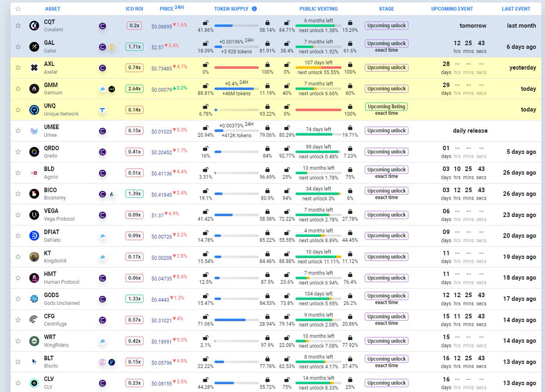Click the CFG token supply progress bar
This screenshot has width=545, height=392.
click(236, 320)
